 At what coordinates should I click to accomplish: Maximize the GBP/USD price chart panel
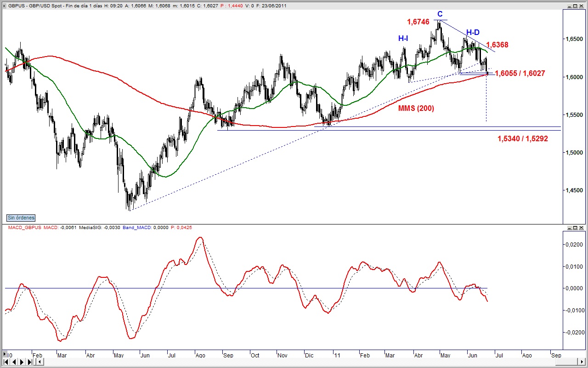pyautogui.click(x=575, y=6)
